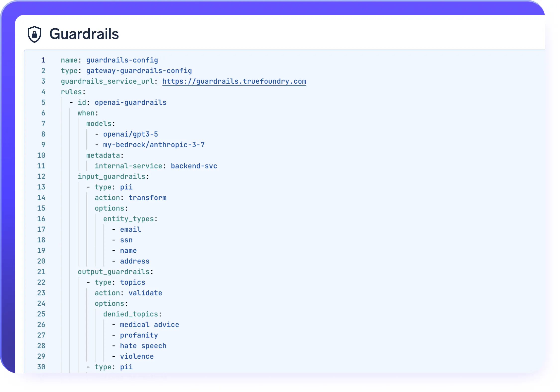The height and width of the screenshot is (392, 560).
Task: Click line number 1 in gutter
Action: [x=43, y=60]
